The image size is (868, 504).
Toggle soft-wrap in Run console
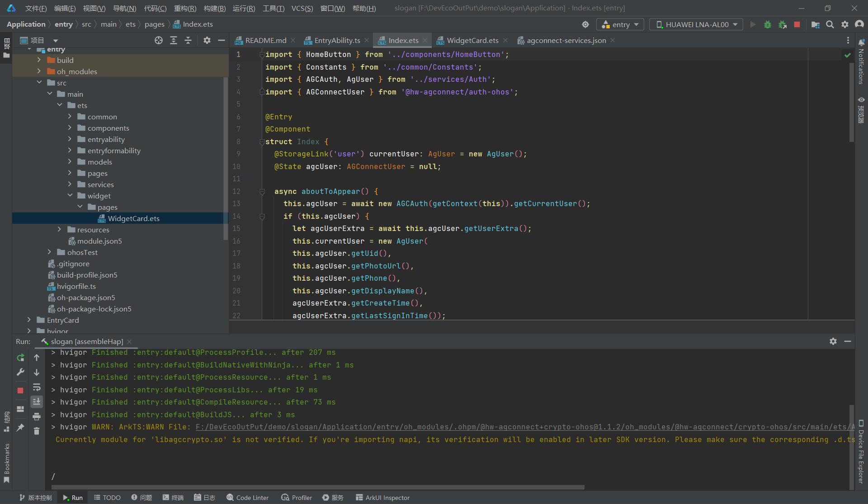pyautogui.click(x=37, y=387)
